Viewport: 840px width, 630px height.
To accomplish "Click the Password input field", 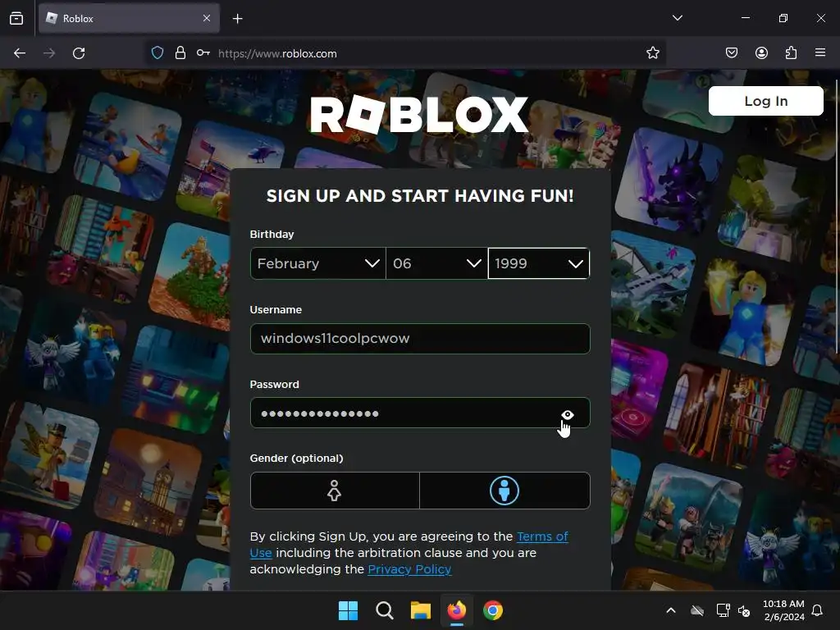I will [x=420, y=413].
